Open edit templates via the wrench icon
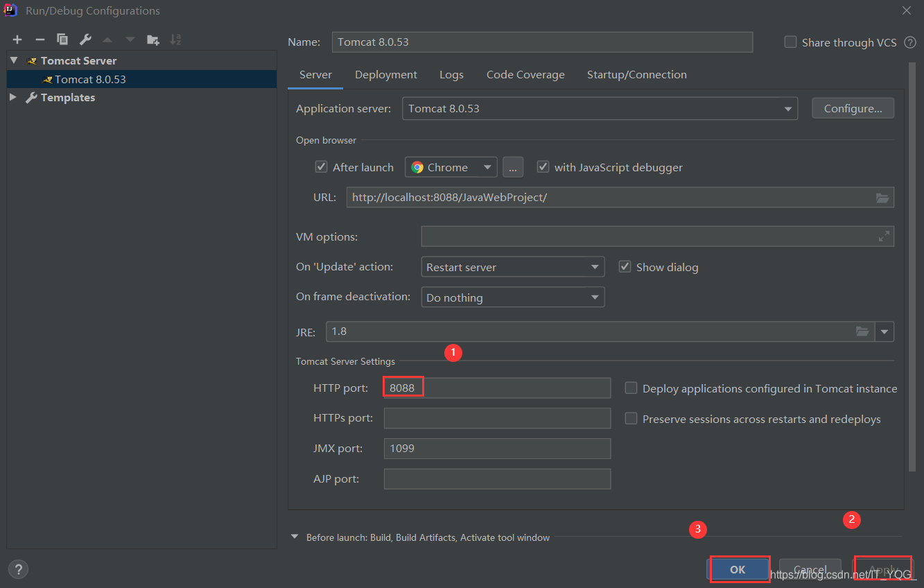The width and height of the screenshot is (924, 588). pyautogui.click(x=85, y=40)
